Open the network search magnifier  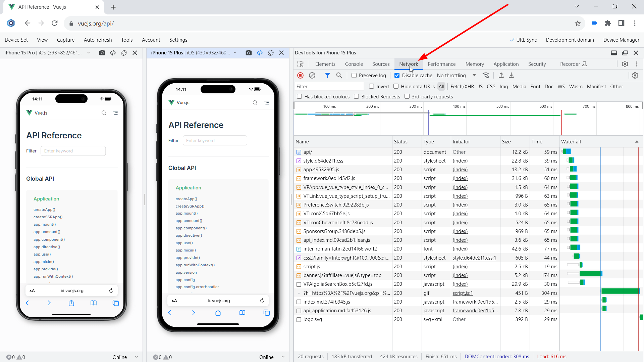[339, 76]
